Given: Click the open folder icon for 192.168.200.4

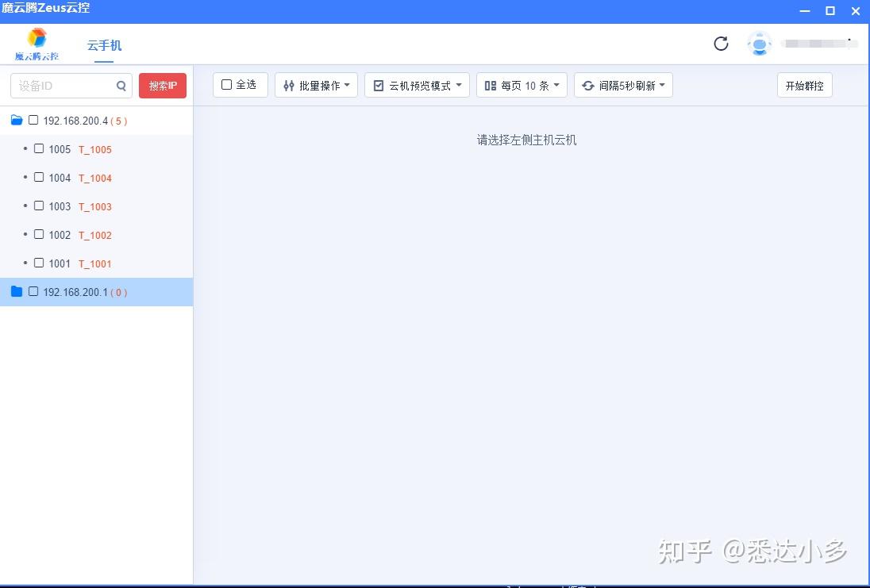Looking at the screenshot, I should click(x=17, y=120).
